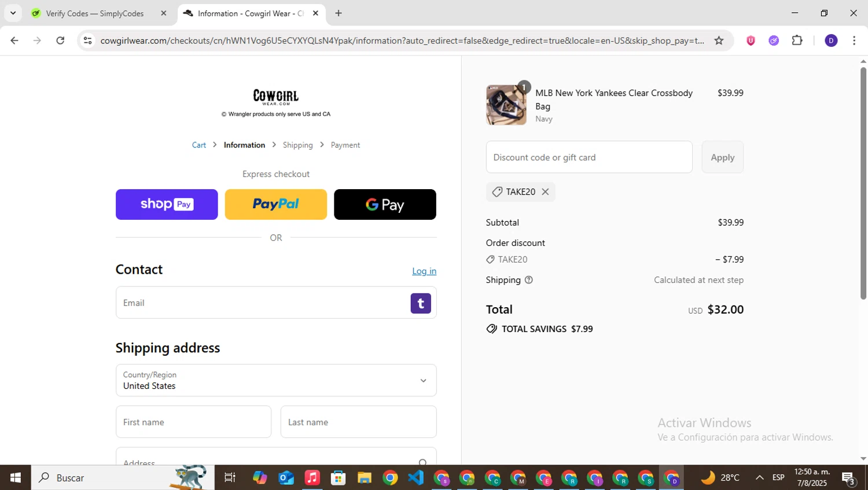Open the Extensions puzzle-piece menu

(797, 40)
